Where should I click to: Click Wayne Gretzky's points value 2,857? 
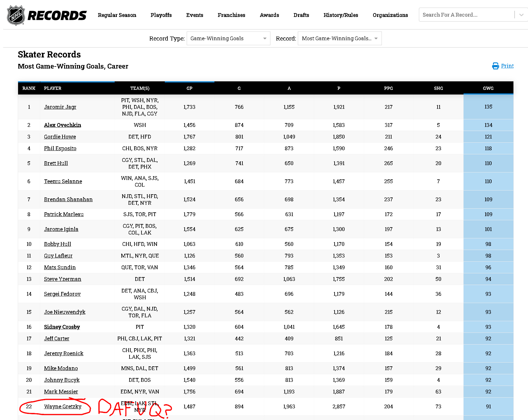339,407
